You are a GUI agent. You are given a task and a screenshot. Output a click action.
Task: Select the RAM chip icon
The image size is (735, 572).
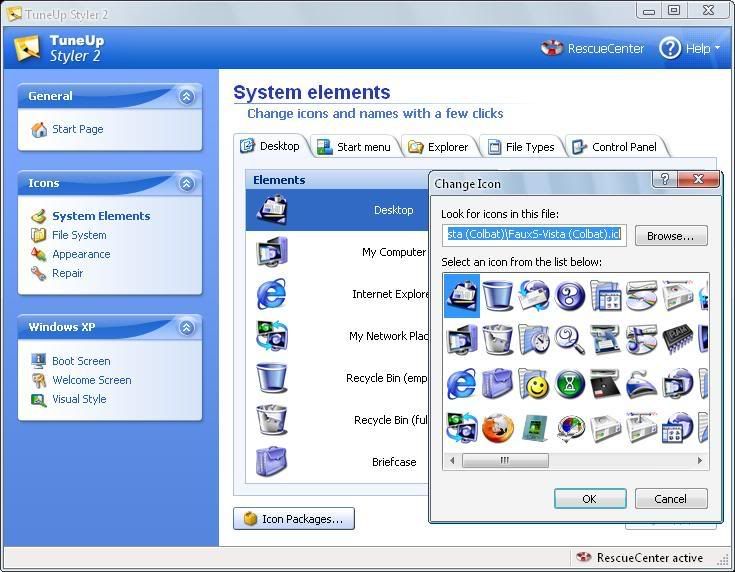click(677, 340)
